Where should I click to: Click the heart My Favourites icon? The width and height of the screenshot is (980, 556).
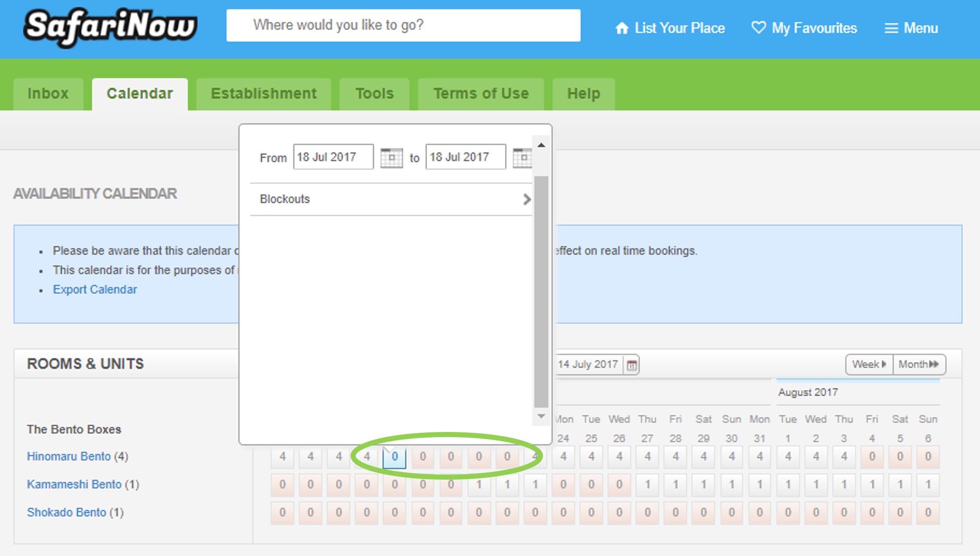coord(758,28)
